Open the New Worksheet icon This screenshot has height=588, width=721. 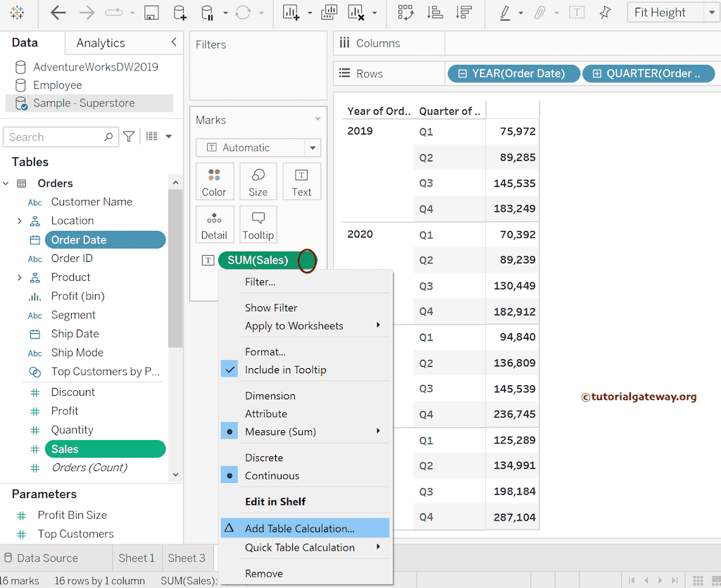click(x=291, y=13)
